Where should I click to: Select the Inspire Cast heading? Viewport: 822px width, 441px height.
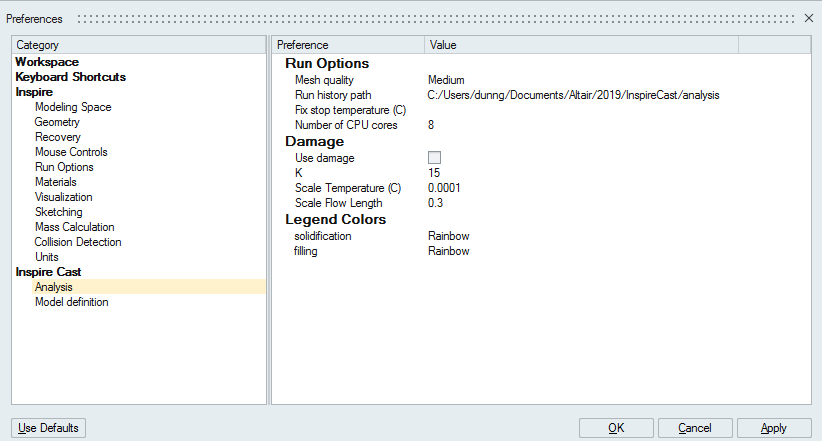(48, 272)
